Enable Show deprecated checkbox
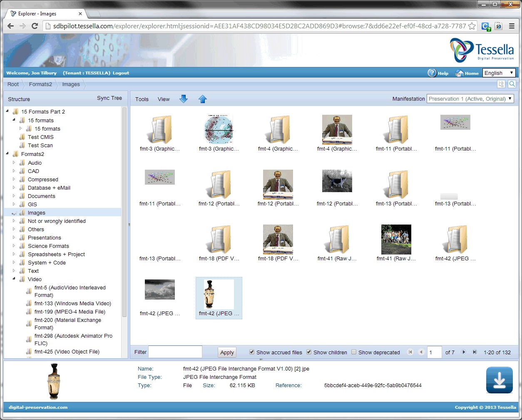 pyautogui.click(x=354, y=352)
